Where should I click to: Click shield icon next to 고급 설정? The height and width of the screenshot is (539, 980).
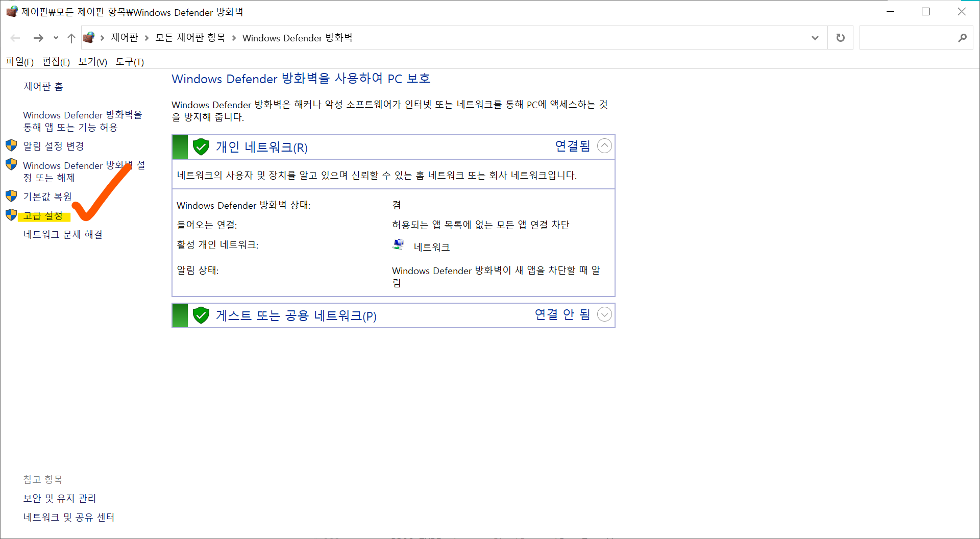(11, 215)
